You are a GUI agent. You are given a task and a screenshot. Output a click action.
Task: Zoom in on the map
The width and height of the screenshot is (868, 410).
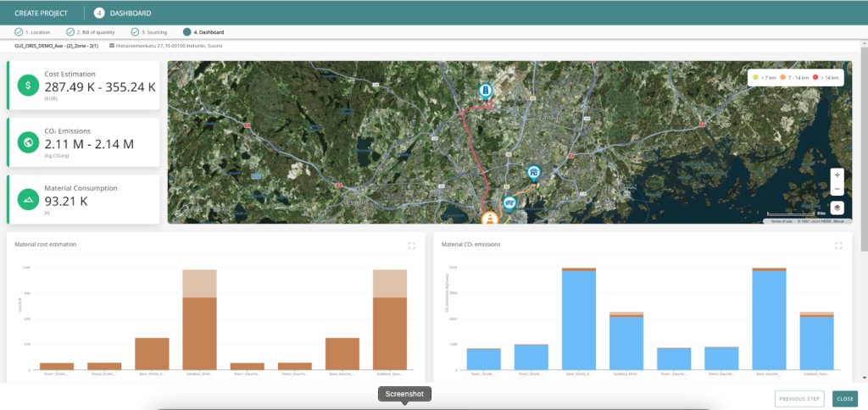(x=837, y=175)
